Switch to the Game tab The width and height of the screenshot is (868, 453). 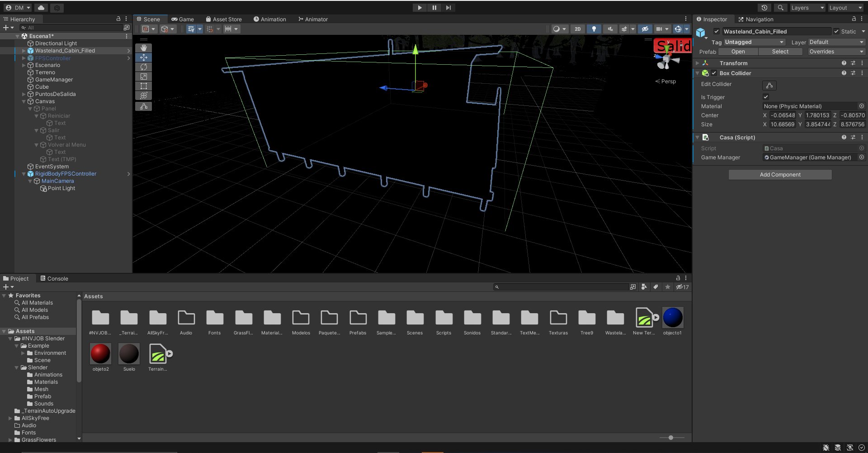pyautogui.click(x=183, y=19)
